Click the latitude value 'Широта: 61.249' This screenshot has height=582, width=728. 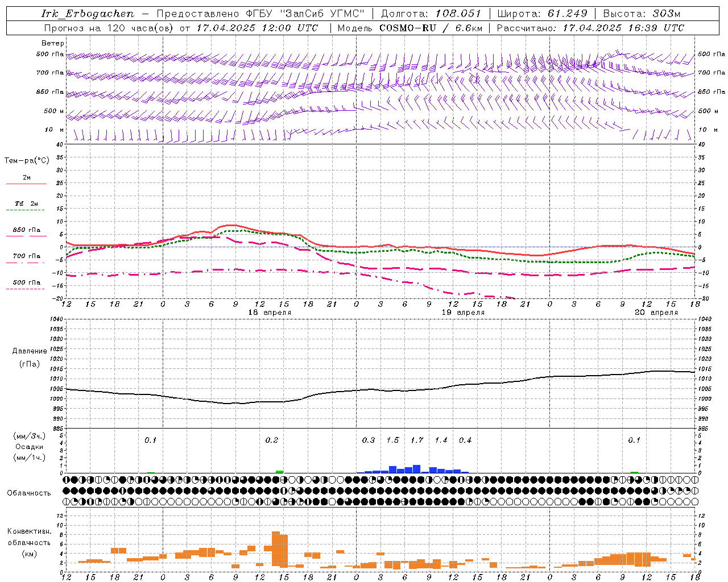543,14
